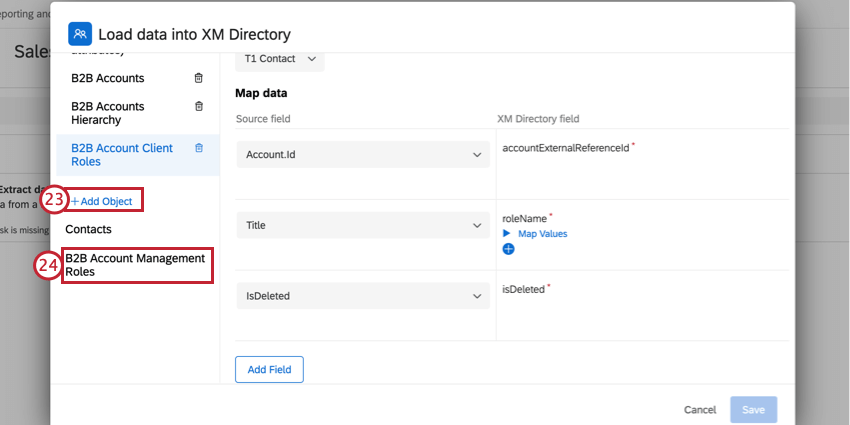Expand the Map Values triangle
Screen dimensions: 850x425
point(506,234)
